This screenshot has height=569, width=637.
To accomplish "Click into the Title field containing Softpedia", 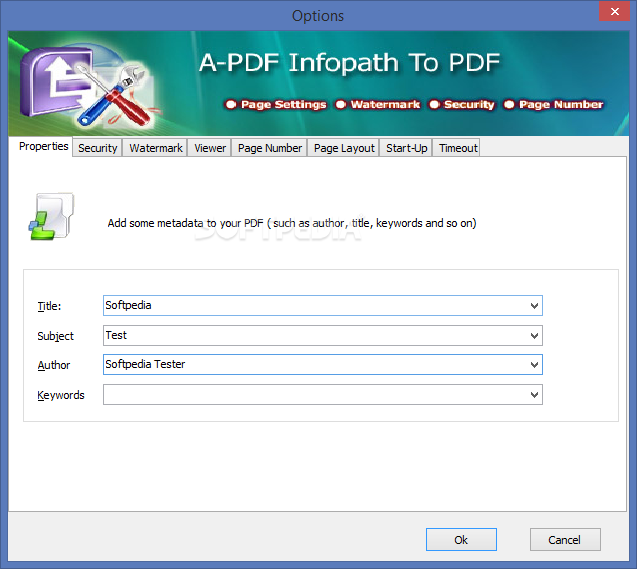I will click(323, 305).
